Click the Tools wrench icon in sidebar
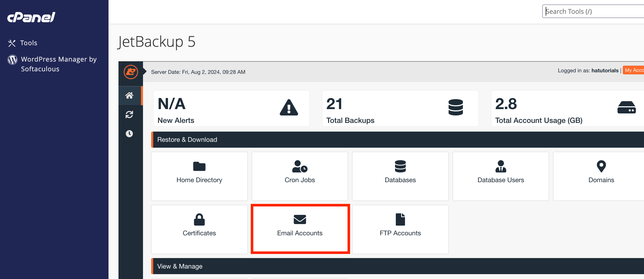Image resolution: width=644 pixels, height=279 pixels. click(x=12, y=43)
